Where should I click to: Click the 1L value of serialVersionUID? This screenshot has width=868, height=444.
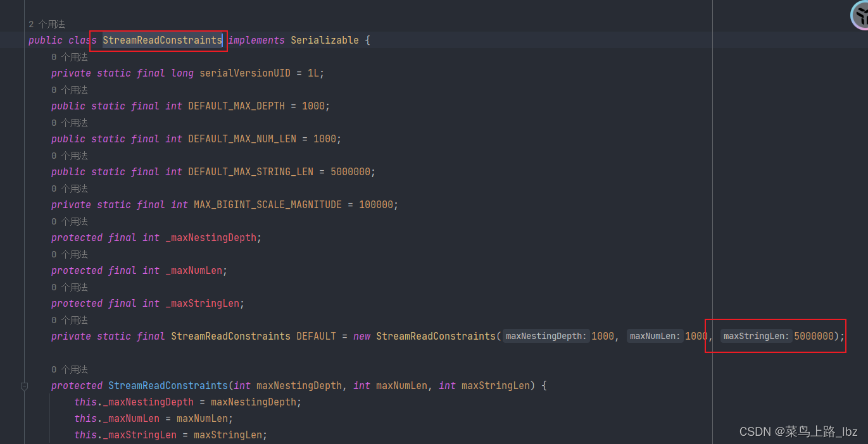[313, 73]
